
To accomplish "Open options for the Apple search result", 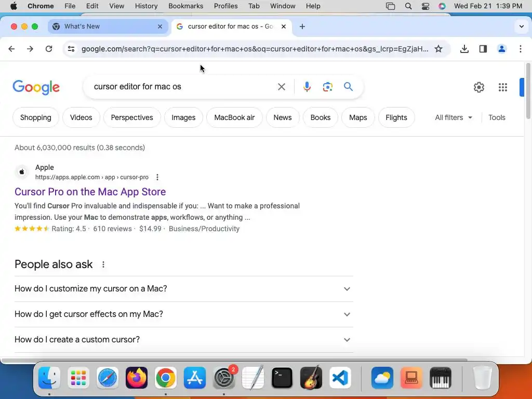I will [157, 177].
